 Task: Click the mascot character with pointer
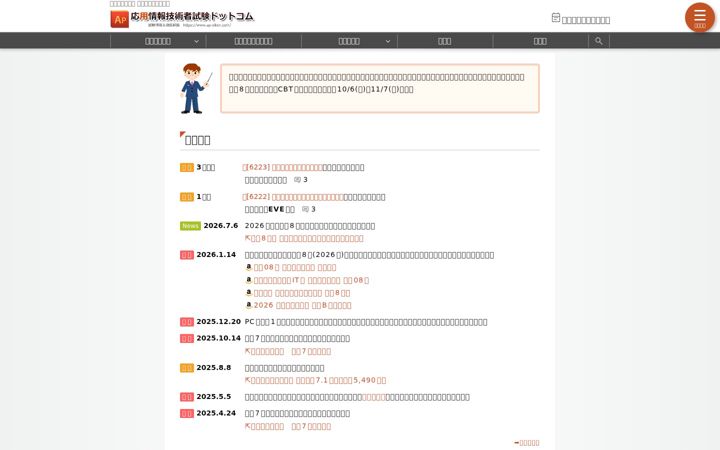(195, 89)
